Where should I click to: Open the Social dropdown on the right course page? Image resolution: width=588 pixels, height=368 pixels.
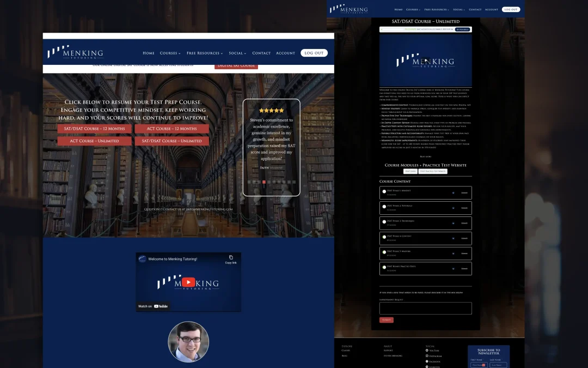pos(458,9)
